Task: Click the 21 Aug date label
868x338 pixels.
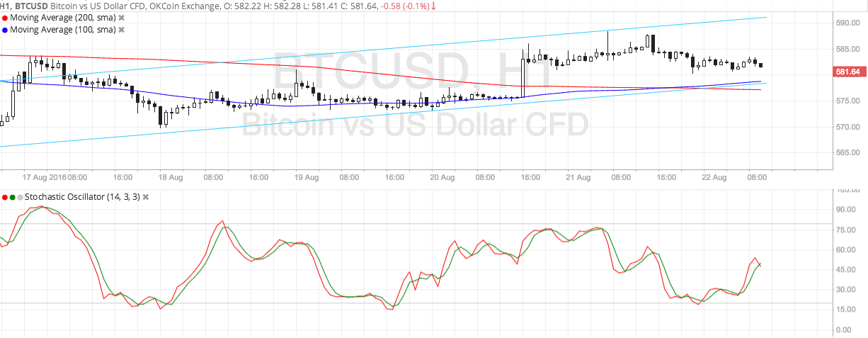Action: click(x=577, y=176)
